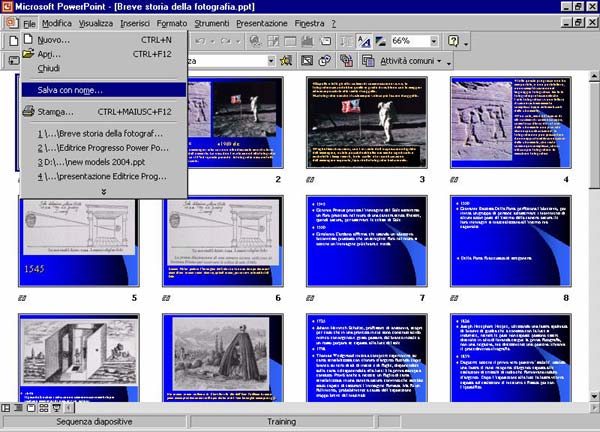Switch to Slide Sorter view icon
Viewport: 600px width, 432px height.
44,408
